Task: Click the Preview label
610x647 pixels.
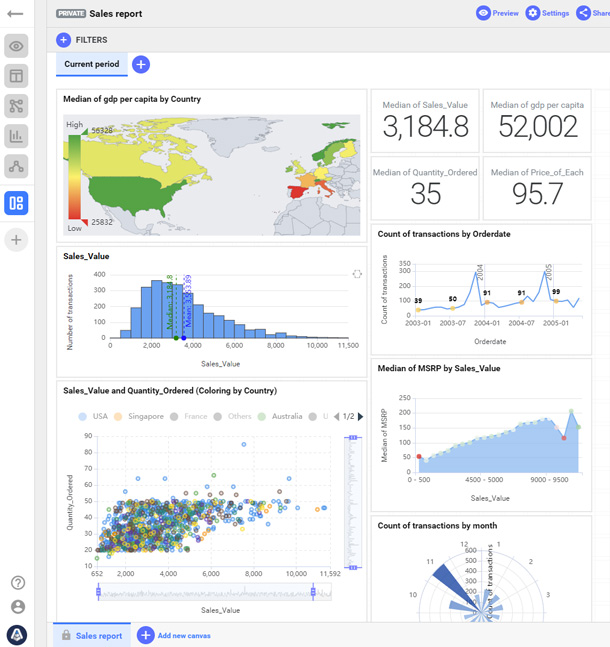Action: pos(506,13)
